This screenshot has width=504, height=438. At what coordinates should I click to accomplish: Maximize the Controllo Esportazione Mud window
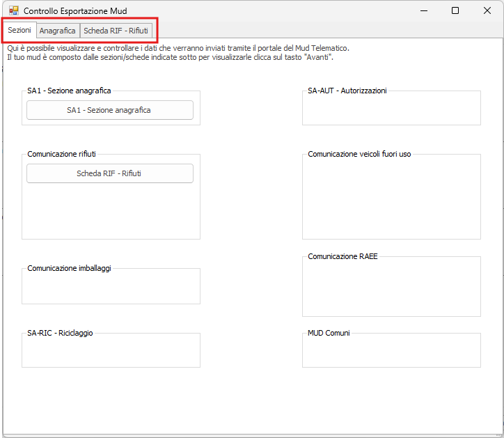(455, 10)
